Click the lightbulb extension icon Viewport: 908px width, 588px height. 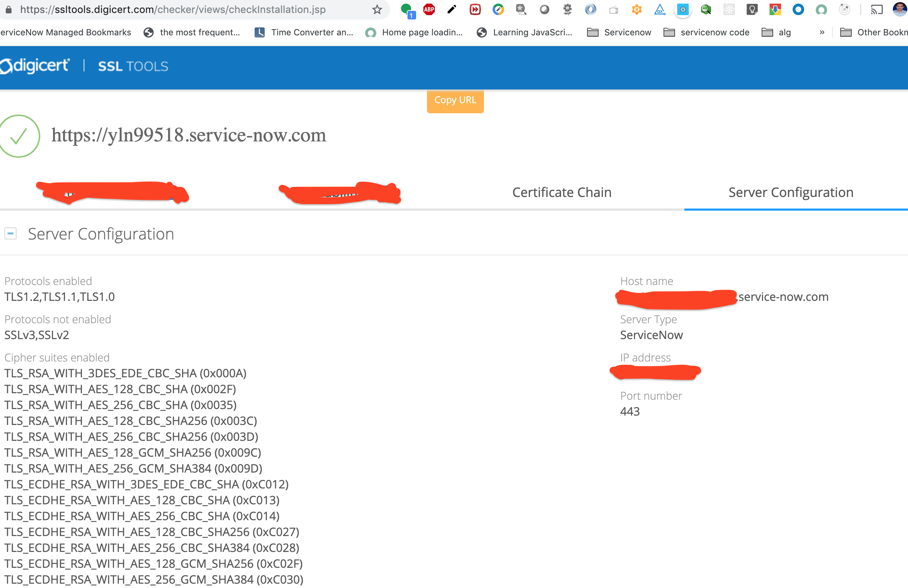tap(751, 9)
